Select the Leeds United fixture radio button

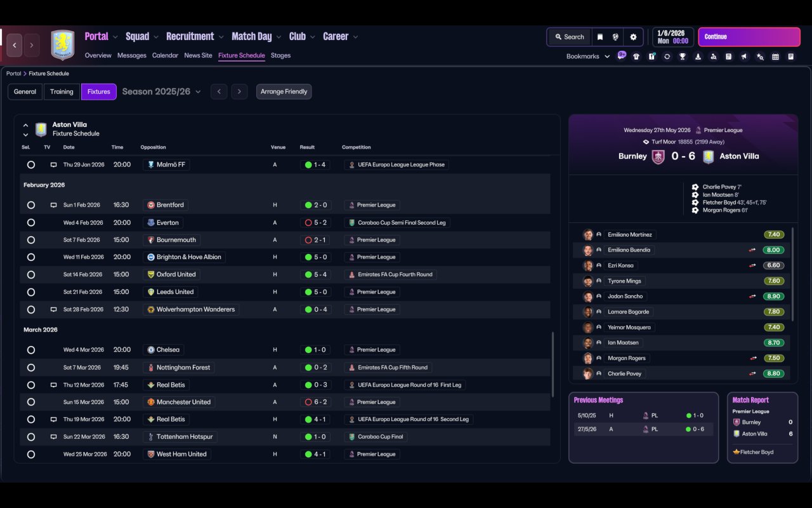point(31,292)
